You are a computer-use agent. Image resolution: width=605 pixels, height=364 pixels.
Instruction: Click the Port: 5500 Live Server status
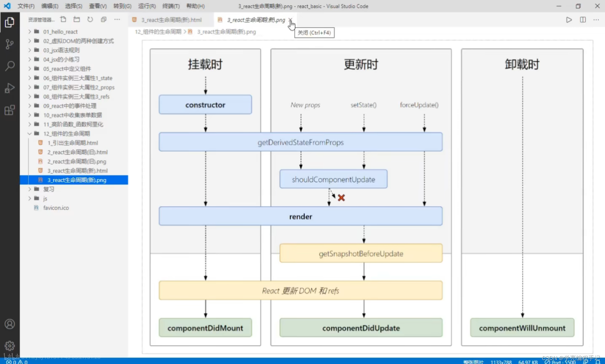point(560,362)
